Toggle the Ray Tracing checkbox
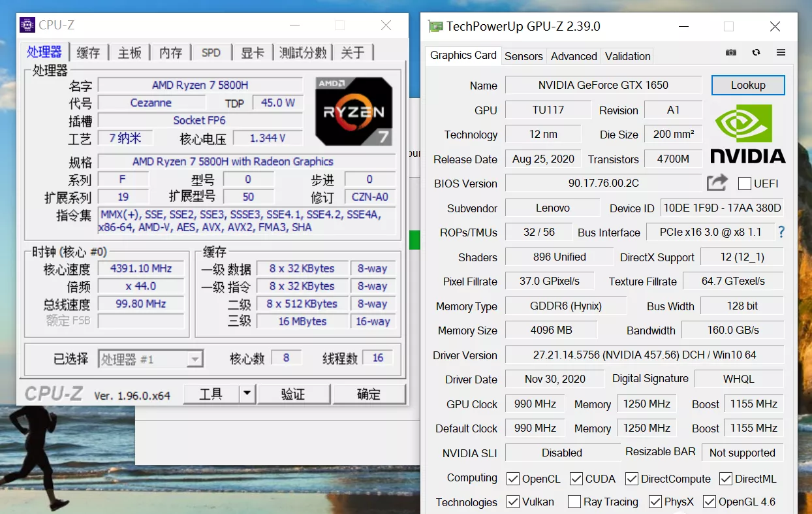This screenshot has width=812, height=514. [574, 502]
